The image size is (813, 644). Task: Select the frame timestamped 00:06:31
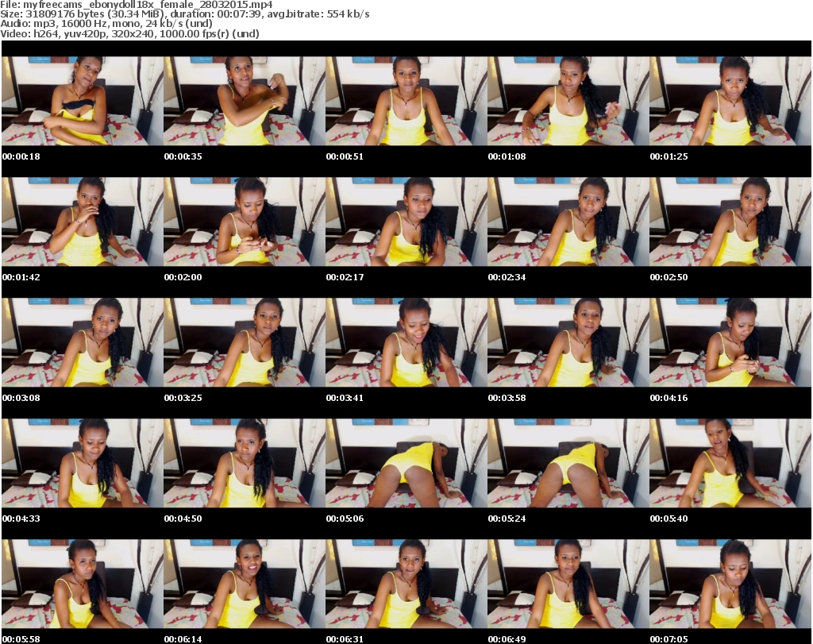[406, 584]
